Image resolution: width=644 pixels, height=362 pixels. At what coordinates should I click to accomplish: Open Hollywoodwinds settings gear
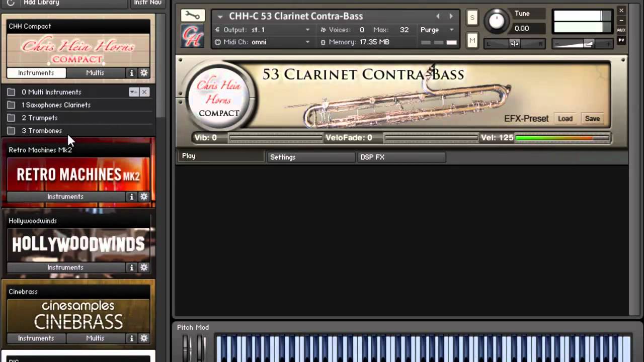click(144, 267)
